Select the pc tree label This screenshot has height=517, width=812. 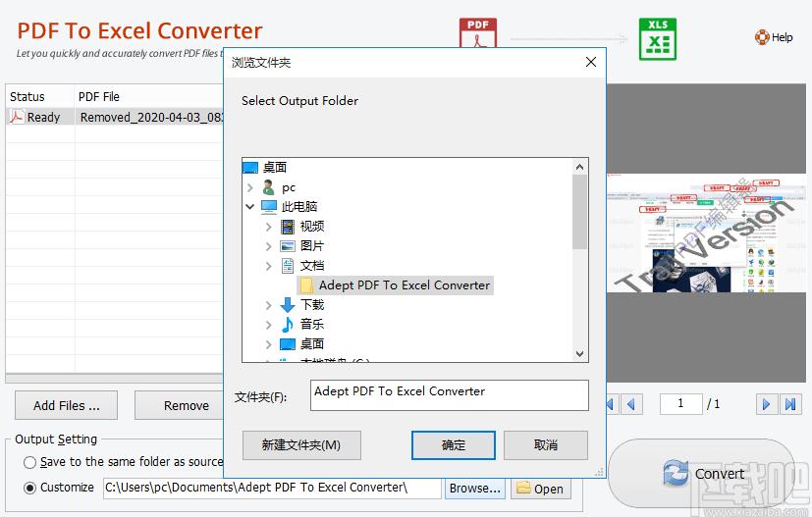pos(289,187)
